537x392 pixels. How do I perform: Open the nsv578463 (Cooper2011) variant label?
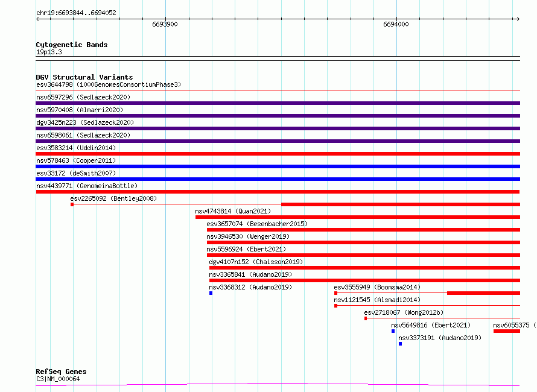(x=76, y=160)
